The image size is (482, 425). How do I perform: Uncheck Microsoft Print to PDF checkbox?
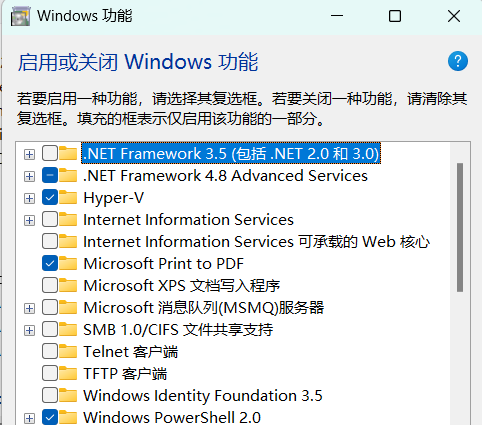(x=50, y=264)
